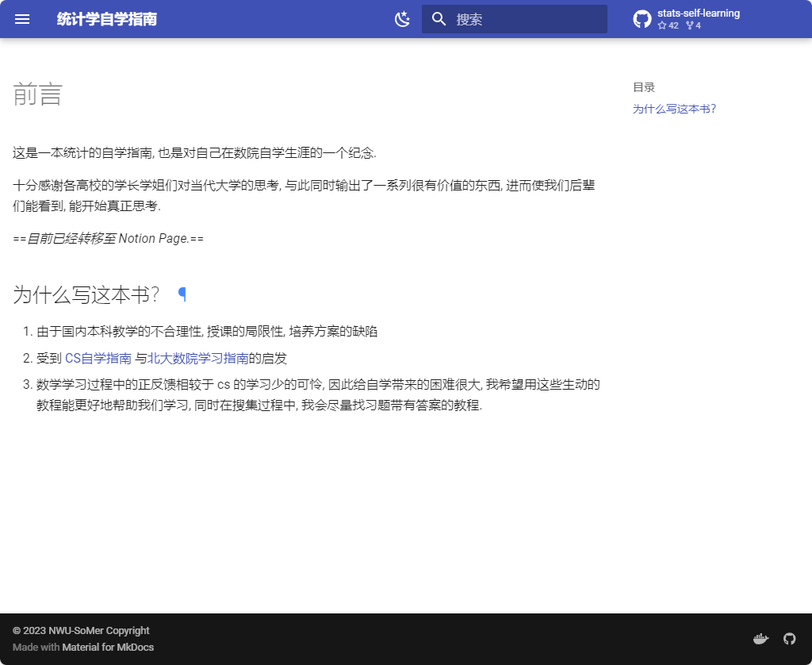
Task: Click the GitHub logo in the header
Action: click(642, 19)
